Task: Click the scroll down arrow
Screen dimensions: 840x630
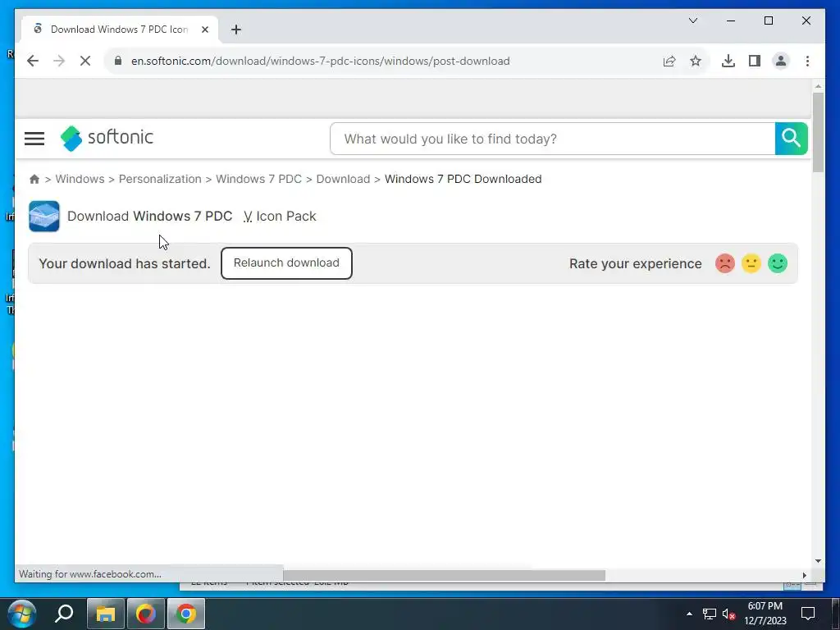Action: (x=818, y=561)
